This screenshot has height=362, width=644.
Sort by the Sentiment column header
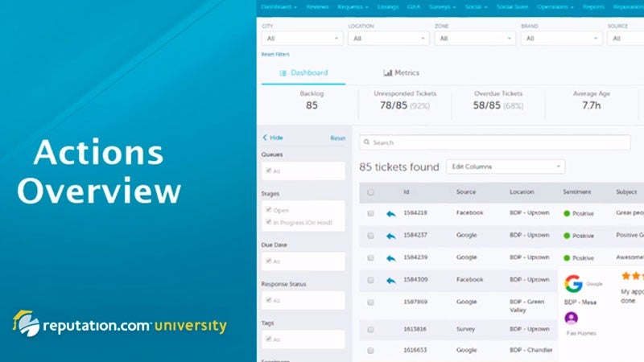576,191
